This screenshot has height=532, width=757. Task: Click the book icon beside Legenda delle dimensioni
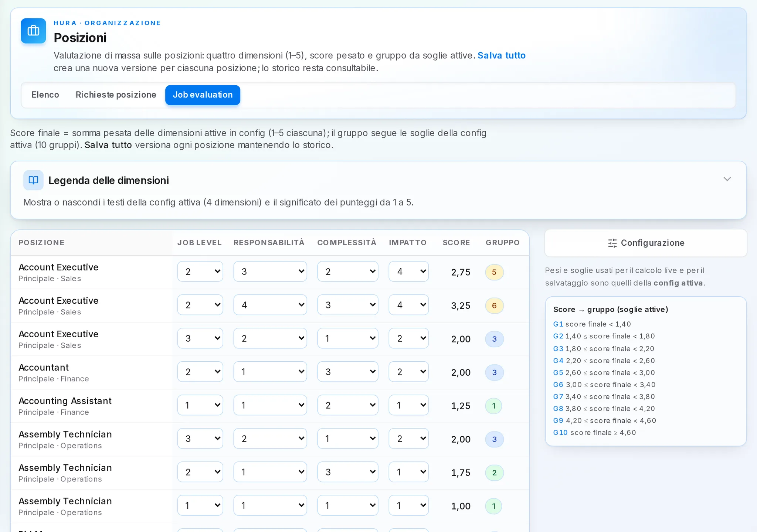click(33, 180)
